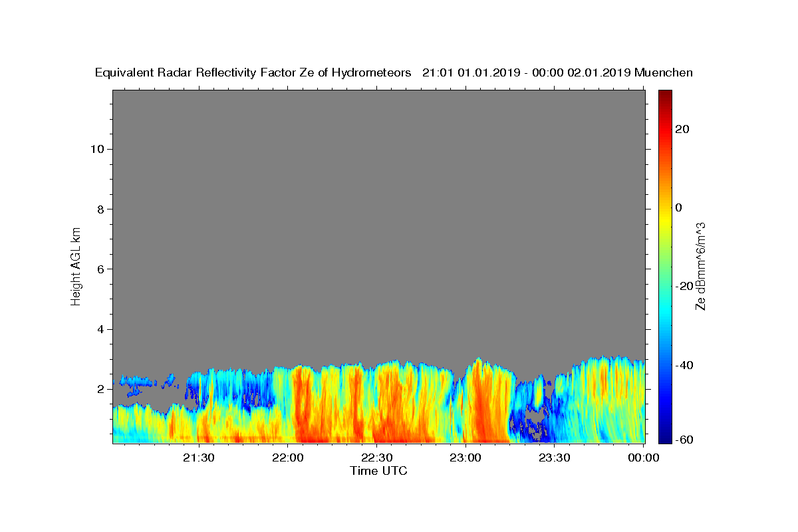Image resolution: width=798 pixels, height=532 pixels.
Task: Click the dark blue bottom of the colorbar
Action: coord(665,439)
